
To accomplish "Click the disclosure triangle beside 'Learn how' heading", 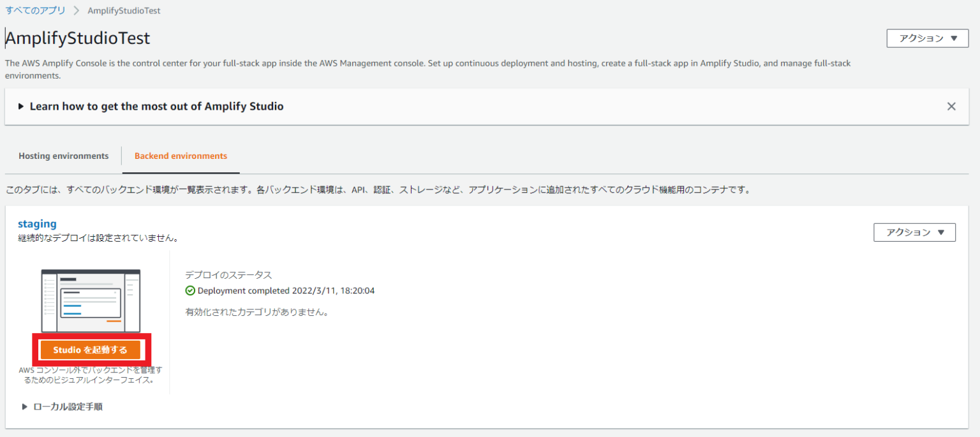I will pyautogui.click(x=20, y=106).
